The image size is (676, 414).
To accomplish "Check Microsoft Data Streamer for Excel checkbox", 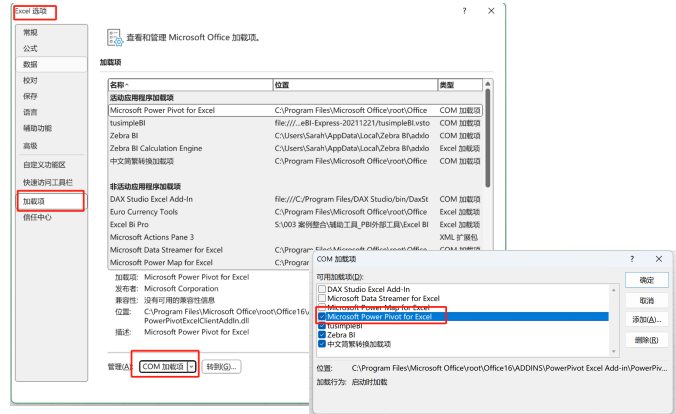I will [x=322, y=298].
